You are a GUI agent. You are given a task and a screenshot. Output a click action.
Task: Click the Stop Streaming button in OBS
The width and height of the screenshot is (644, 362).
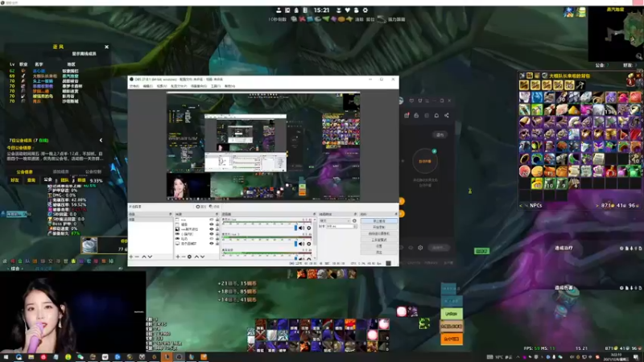(378, 220)
